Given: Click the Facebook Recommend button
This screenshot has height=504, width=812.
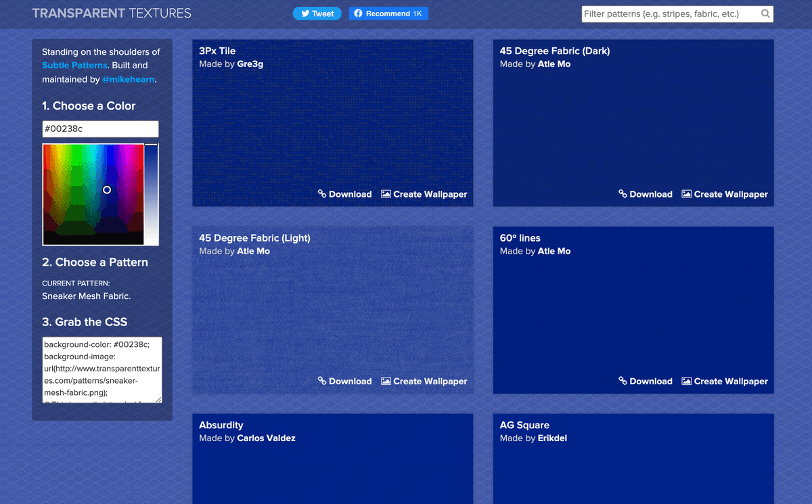Looking at the screenshot, I should click(x=388, y=14).
